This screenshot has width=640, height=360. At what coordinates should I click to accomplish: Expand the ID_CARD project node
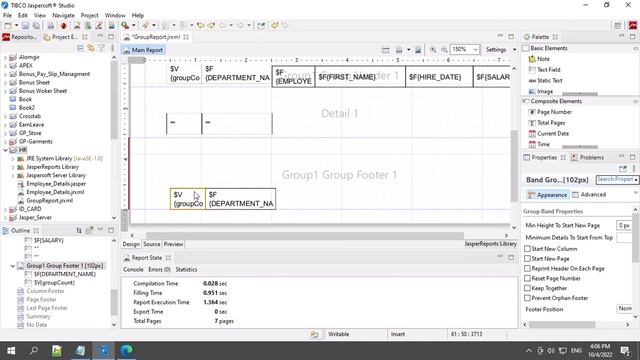(x=5, y=209)
